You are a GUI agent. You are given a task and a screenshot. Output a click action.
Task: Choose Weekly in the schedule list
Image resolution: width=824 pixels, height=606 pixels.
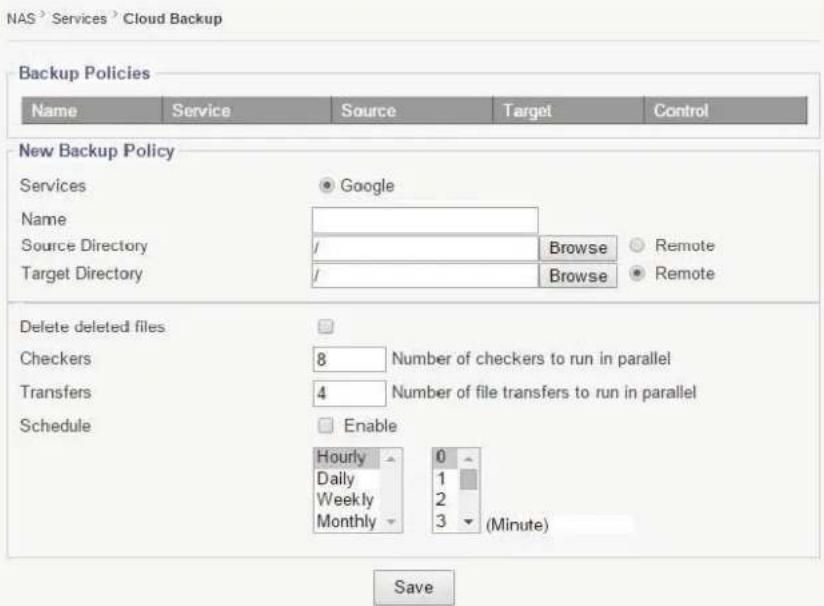click(347, 499)
